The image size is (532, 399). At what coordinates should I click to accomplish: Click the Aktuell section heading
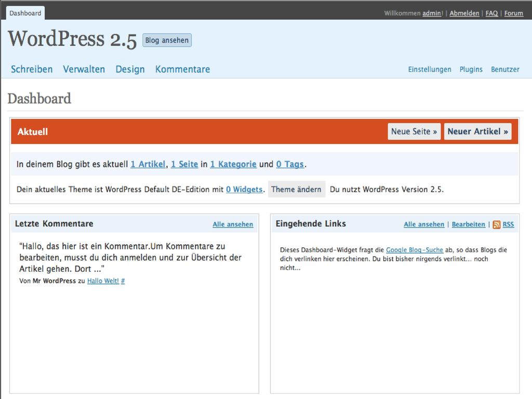pyautogui.click(x=33, y=131)
